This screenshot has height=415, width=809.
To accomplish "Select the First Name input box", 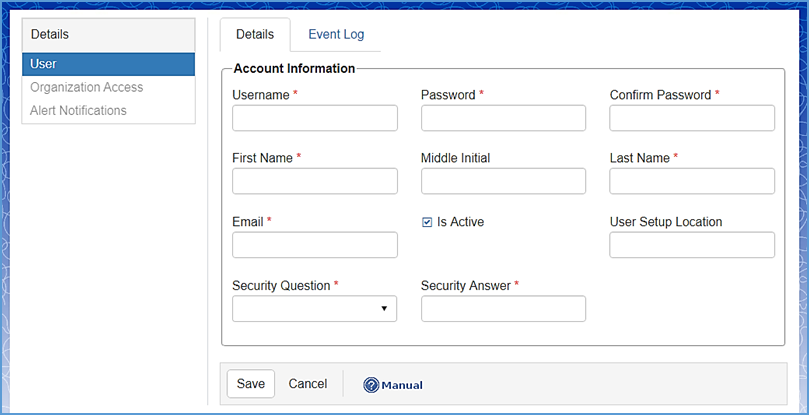I will point(314,181).
